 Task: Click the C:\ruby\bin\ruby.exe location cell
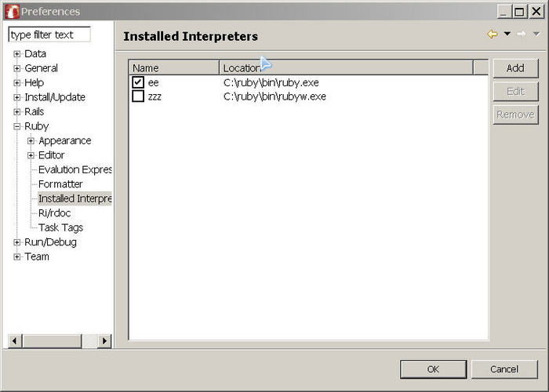pyautogui.click(x=271, y=82)
